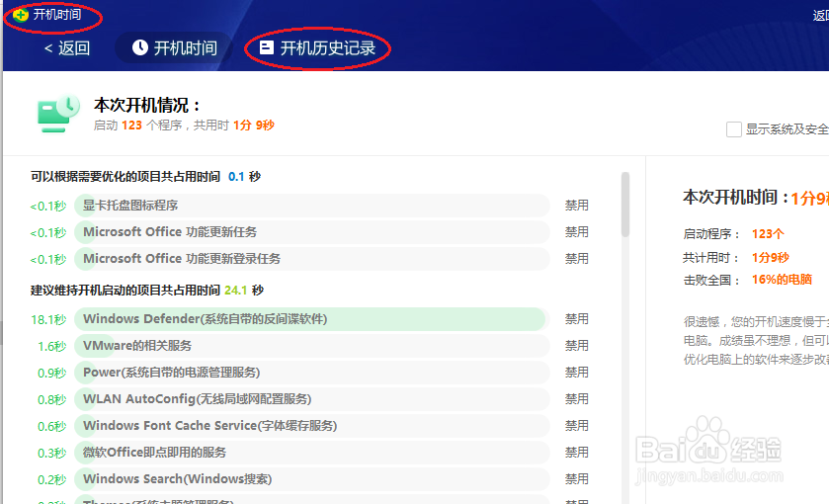Click the 1.6秒 time value
Viewport: 829px width, 504px height.
point(51,347)
